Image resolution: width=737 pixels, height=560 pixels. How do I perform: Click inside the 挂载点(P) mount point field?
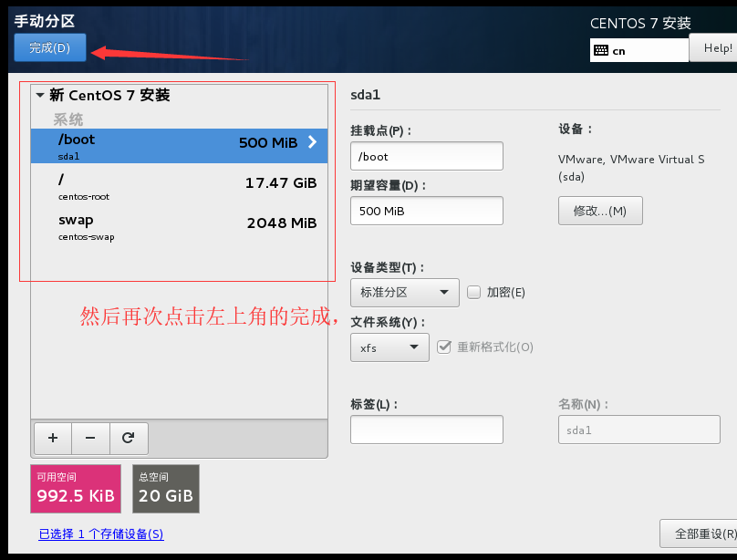(x=426, y=156)
